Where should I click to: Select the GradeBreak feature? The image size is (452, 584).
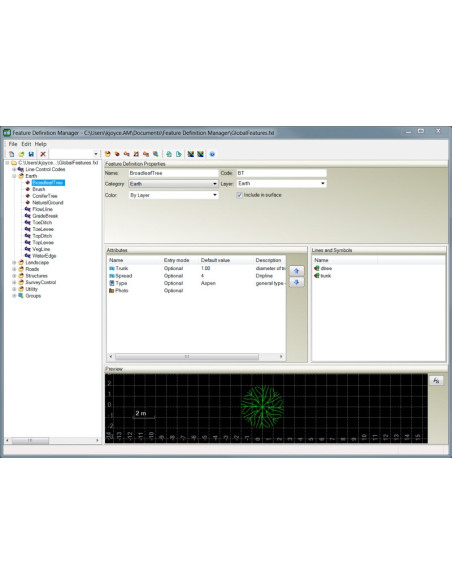point(45,216)
